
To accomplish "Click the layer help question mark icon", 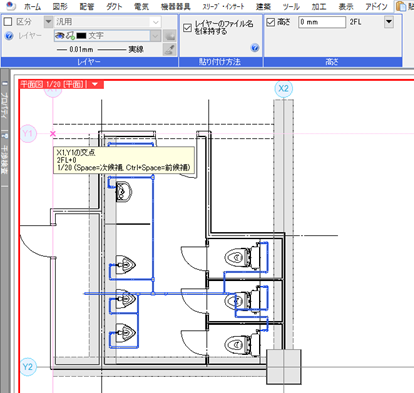I will 9,36.
